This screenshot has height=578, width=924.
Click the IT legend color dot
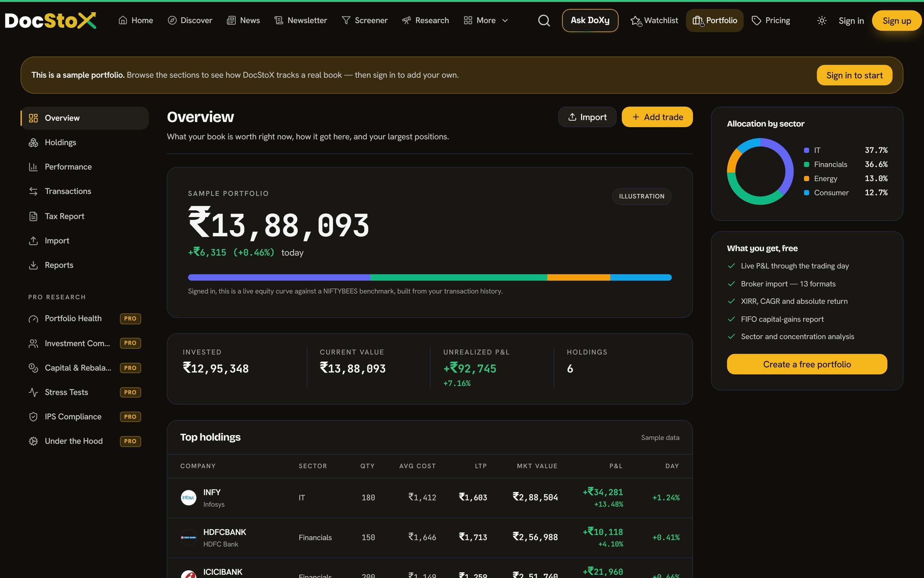(x=806, y=151)
